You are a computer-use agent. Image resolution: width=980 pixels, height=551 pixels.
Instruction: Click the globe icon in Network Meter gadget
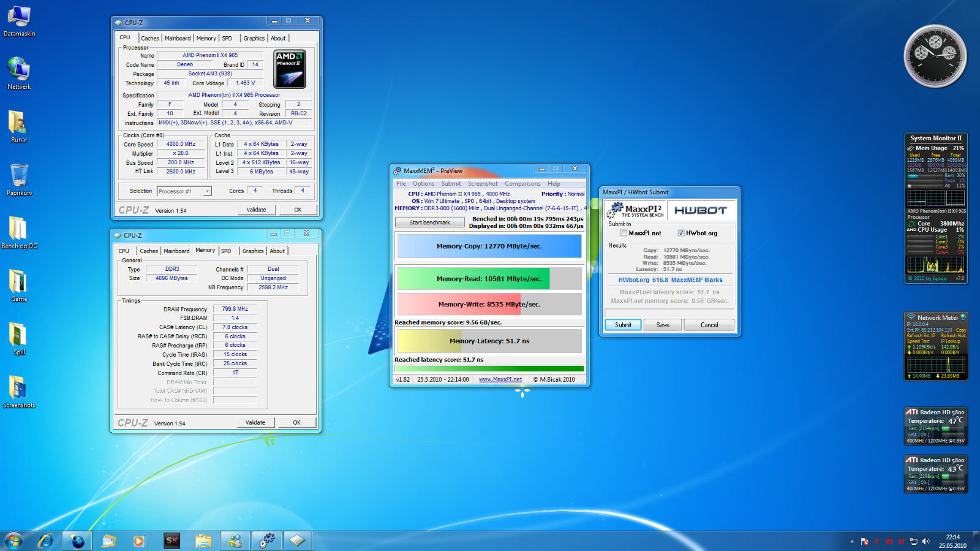[x=963, y=317]
